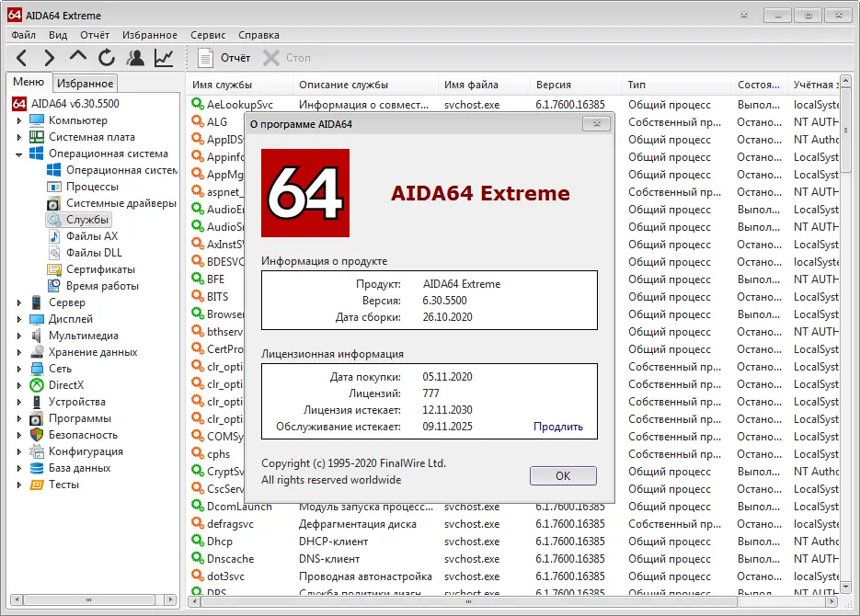Expand the Дисплей tree node

[x=19, y=319]
